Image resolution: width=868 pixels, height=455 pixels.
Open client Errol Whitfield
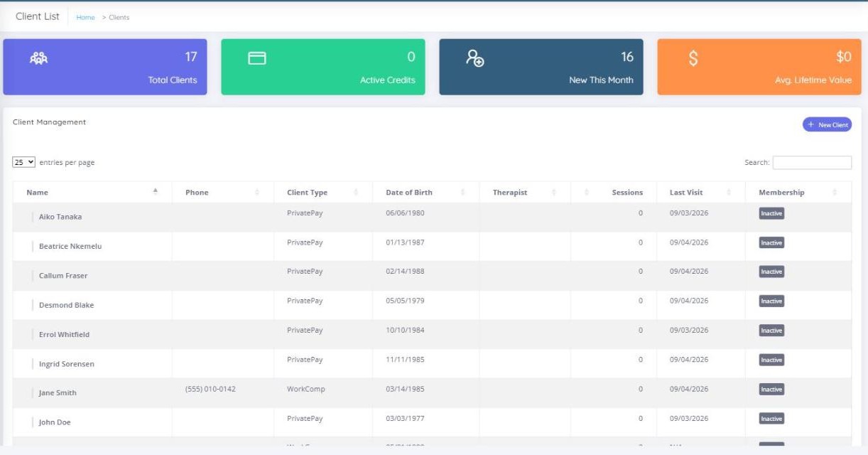click(64, 334)
